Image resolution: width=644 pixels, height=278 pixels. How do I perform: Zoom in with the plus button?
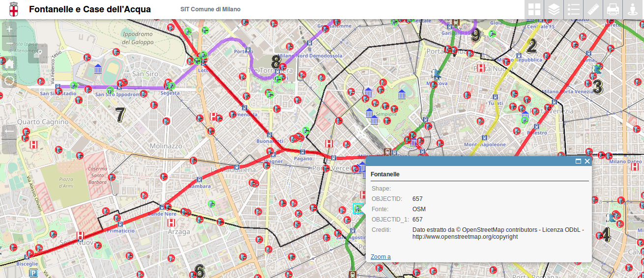point(9,29)
